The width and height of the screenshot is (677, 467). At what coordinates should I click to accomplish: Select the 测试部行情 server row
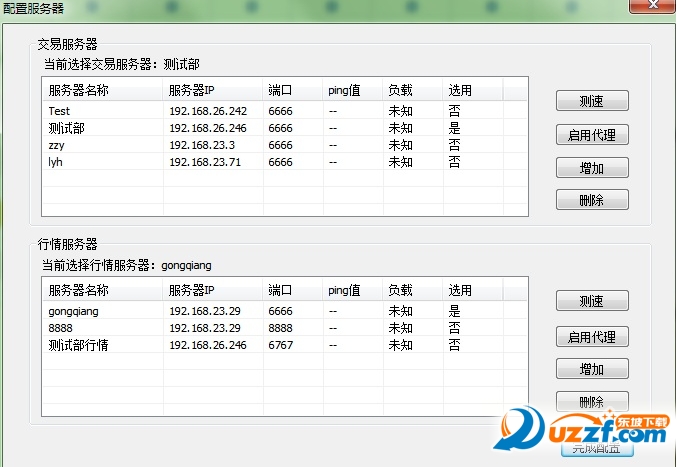pyautogui.click(x=285, y=345)
